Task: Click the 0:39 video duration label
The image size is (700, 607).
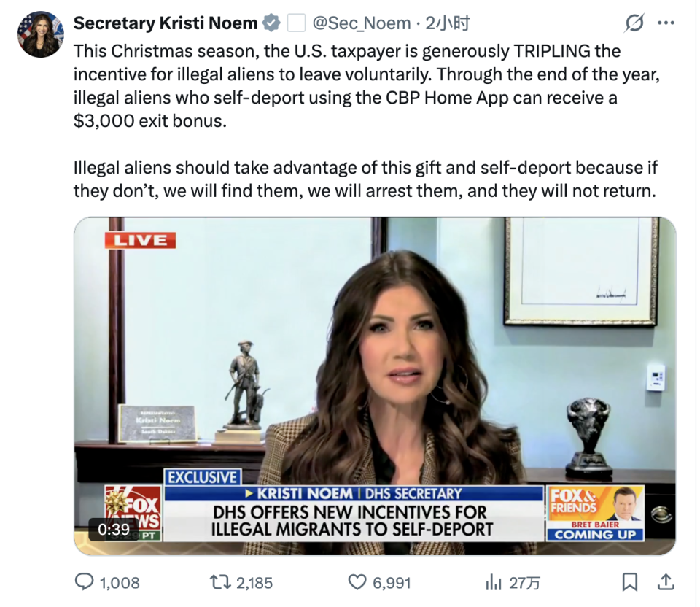Action: click(x=114, y=529)
